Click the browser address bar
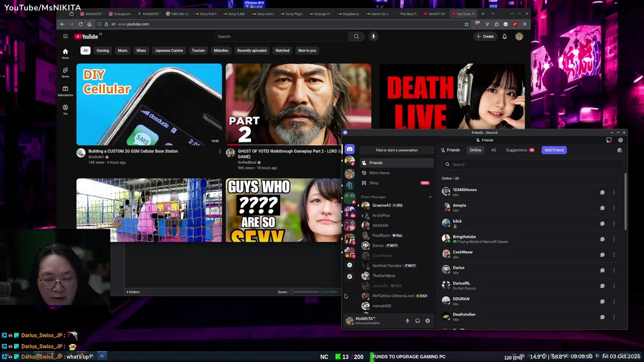 pyautogui.click(x=282, y=24)
